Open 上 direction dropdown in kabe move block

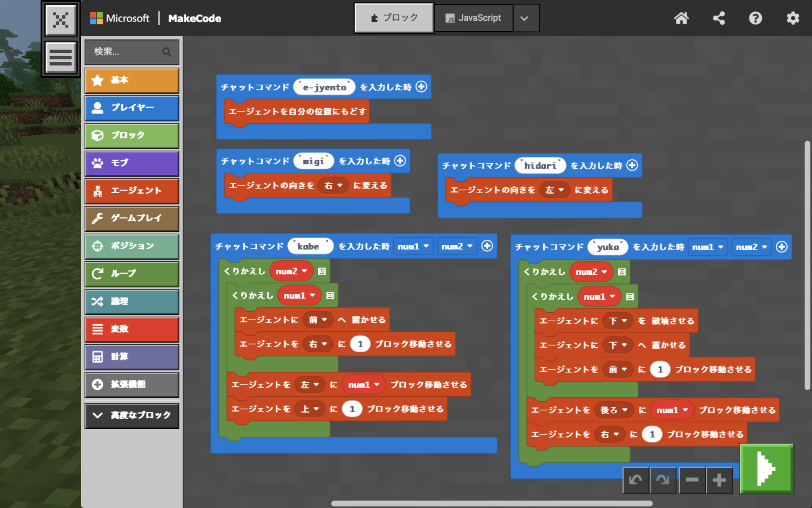coord(310,409)
